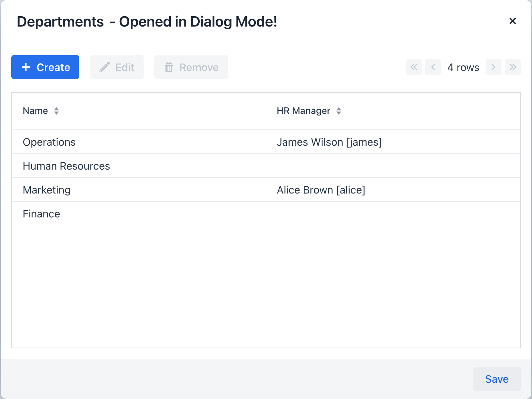Click the last-page double-chevron pagination icon
Viewport: 532px width, 399px height.
click(512, 67)
